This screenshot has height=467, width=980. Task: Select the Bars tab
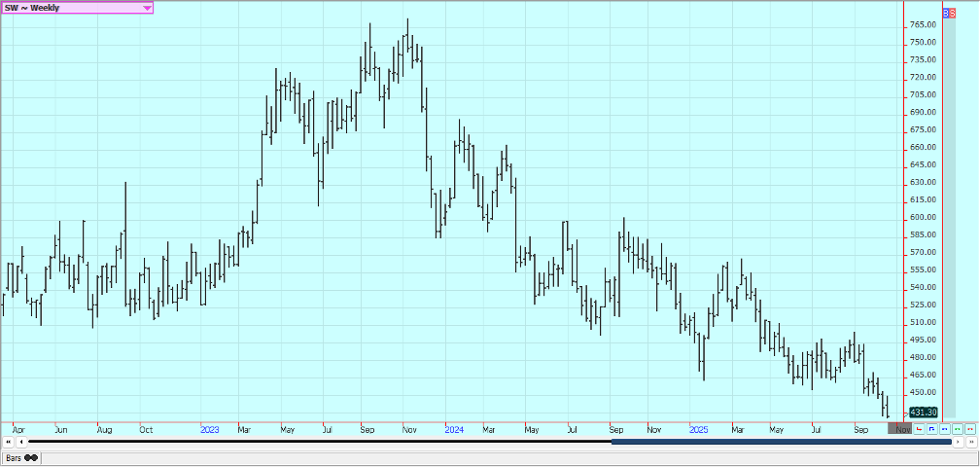coord(20,457)
